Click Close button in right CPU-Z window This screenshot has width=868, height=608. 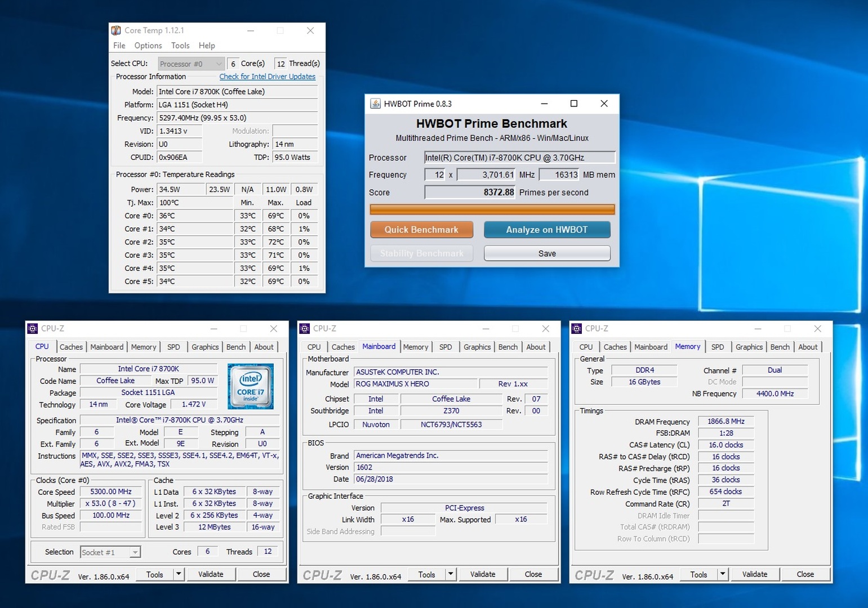point(805,574)
